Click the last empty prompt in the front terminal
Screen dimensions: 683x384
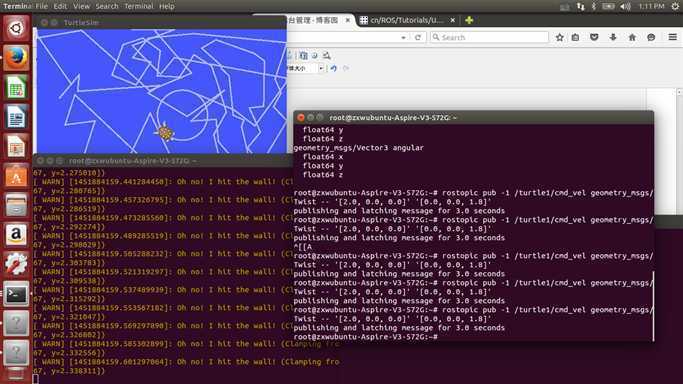pyautogui.click(x=366, y=337)
